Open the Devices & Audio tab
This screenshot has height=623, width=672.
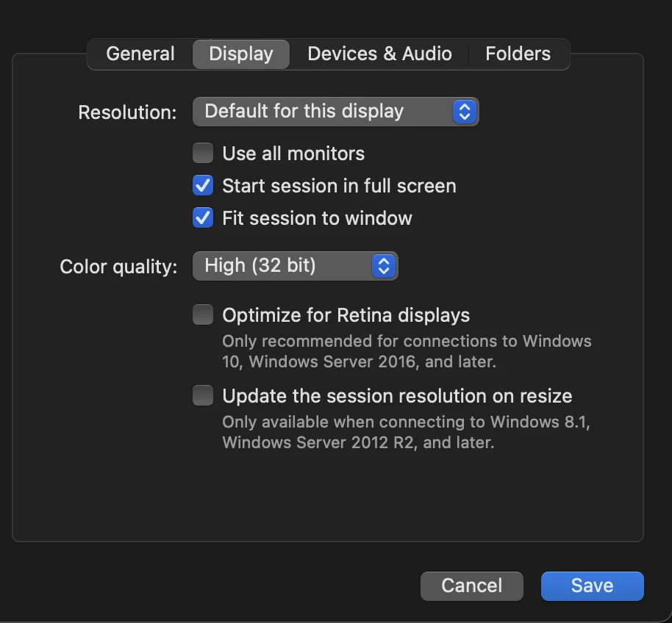pyautogui.click(x=379, y=54)
